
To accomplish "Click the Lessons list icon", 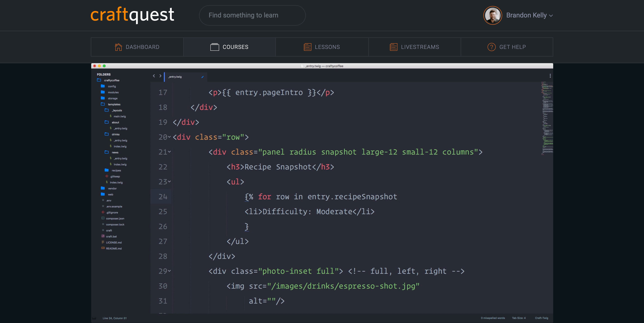I will pyautogui.click(x=307, y=47).
